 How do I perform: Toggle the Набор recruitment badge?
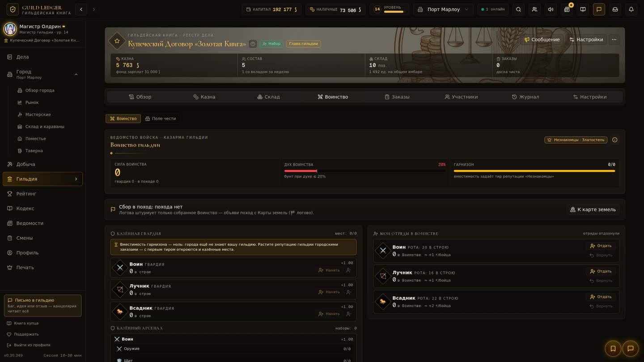(271, 44)
